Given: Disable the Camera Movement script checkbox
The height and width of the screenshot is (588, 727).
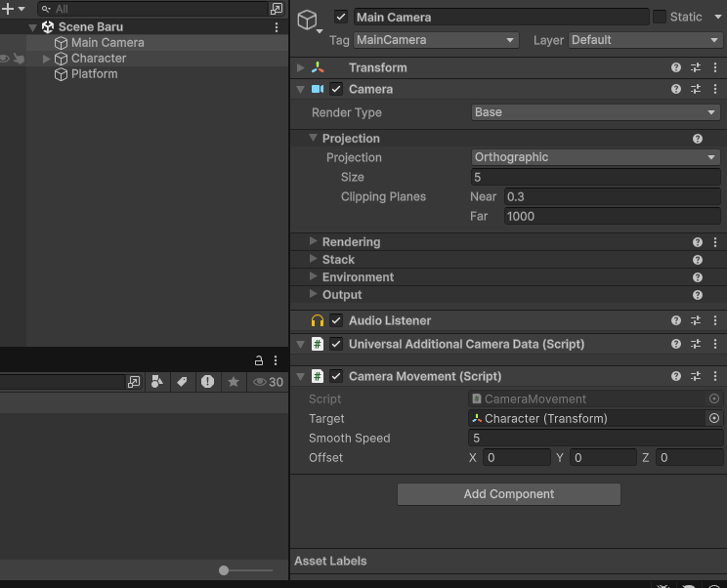Looking at the screenshot, I should [336, 376].
